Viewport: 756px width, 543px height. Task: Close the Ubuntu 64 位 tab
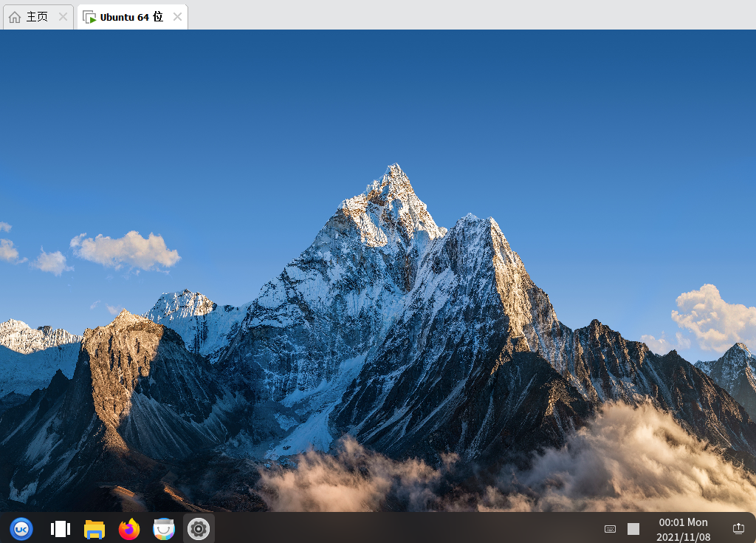pyautogui.click(x=176, y=16)
